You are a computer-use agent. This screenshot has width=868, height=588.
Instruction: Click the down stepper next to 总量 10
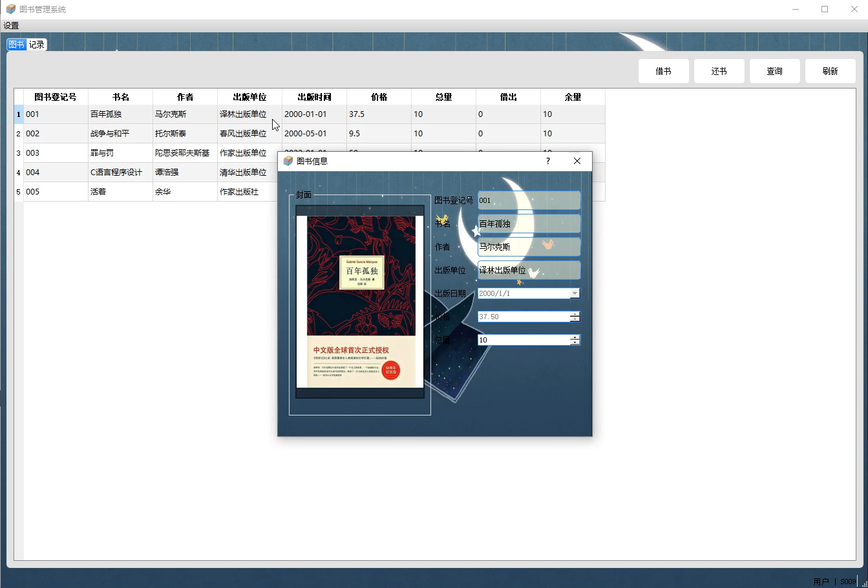[x=575, y=342]
